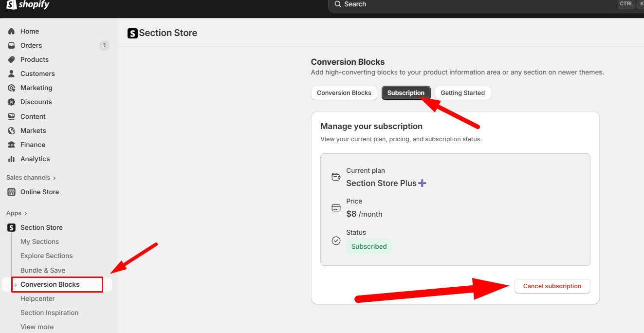This screenshot has width=644, height=333.
Task: Select Conversion Blocks submenu item
Action: [50, 284]
